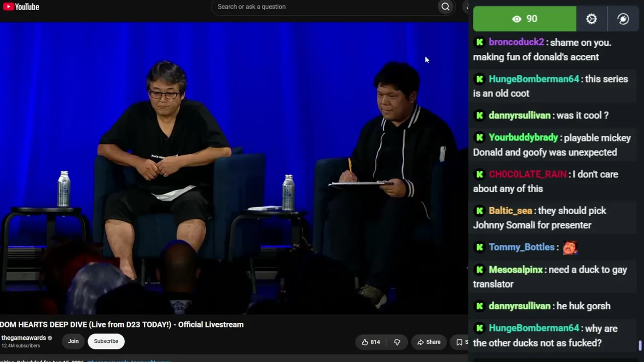Screen dimensions: 644x362
Task: Click Kick badge next to Baltic_sea
Action: 479,211
